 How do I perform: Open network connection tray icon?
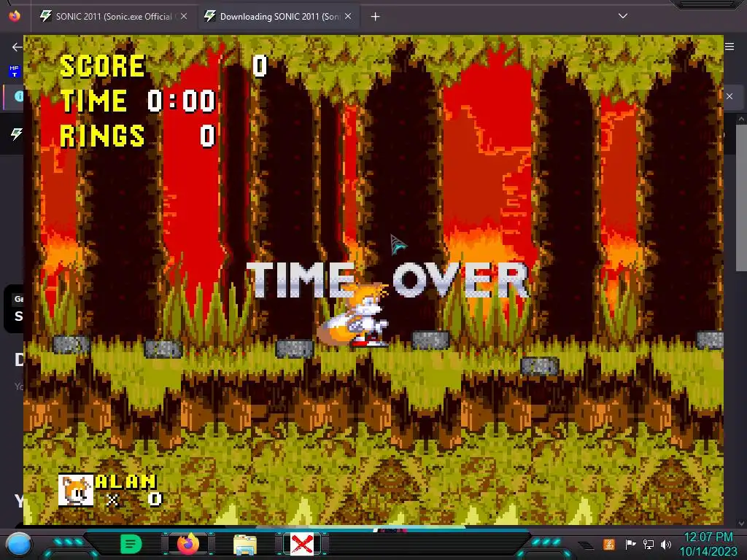[649, 544]
